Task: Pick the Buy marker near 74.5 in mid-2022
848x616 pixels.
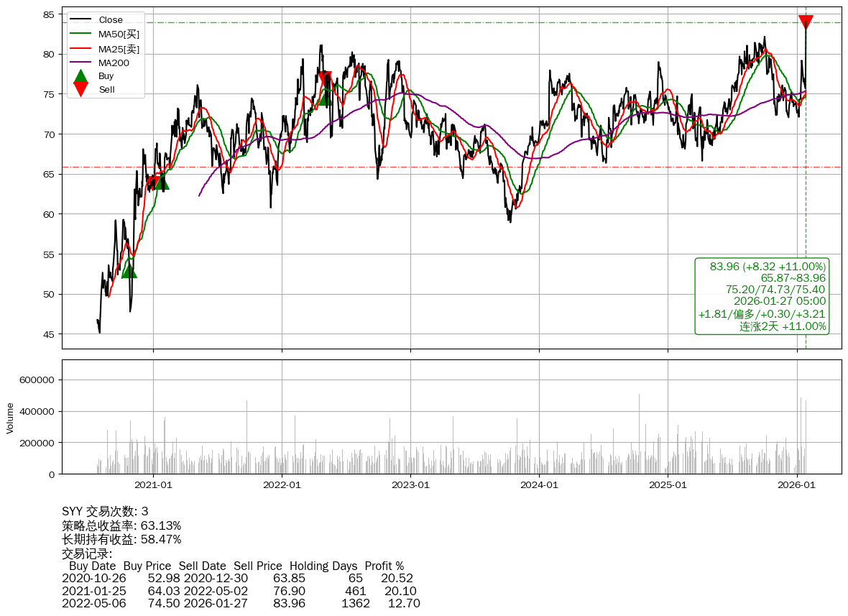Action: point(326,98)
